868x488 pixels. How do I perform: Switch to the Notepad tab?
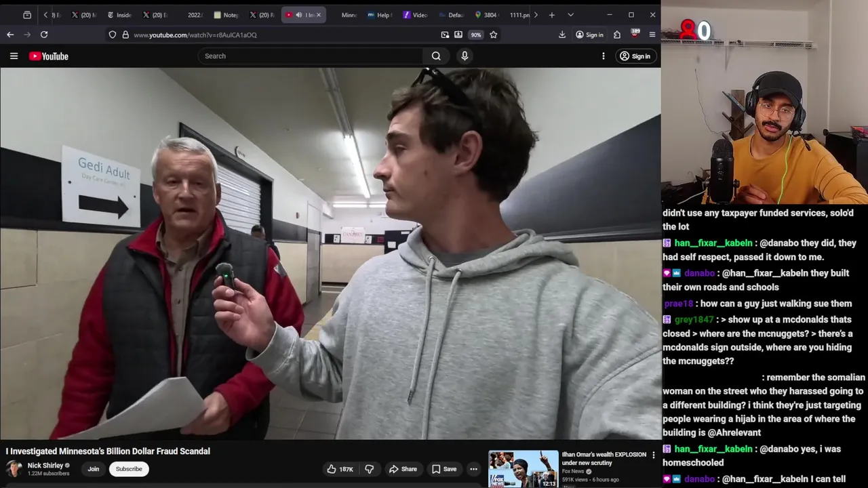[x=226, y=15]
